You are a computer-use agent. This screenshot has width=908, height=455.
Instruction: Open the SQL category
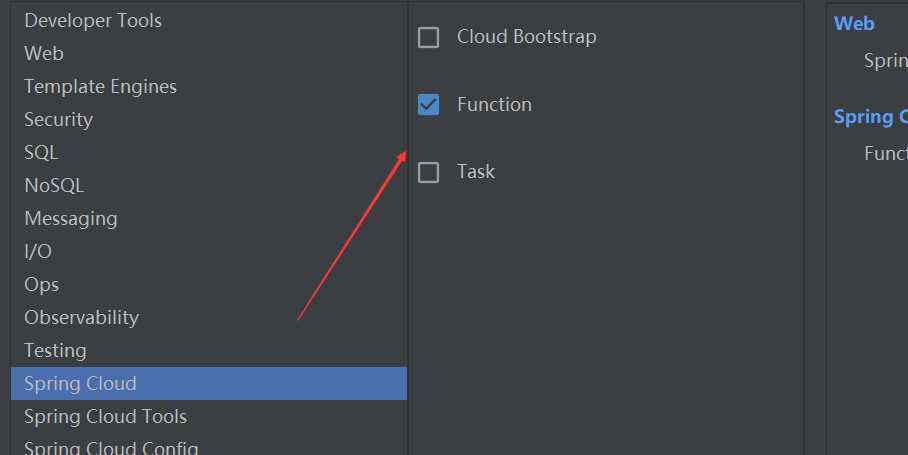coord(209,152)
